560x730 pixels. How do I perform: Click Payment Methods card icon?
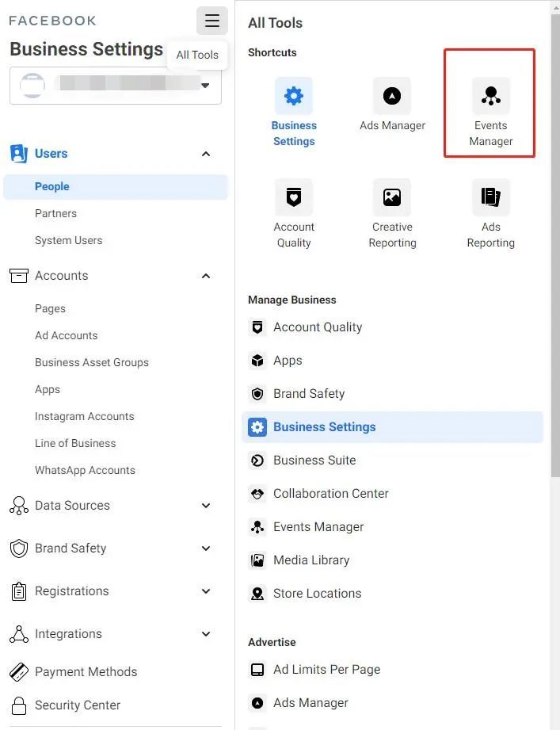[19, 672]
